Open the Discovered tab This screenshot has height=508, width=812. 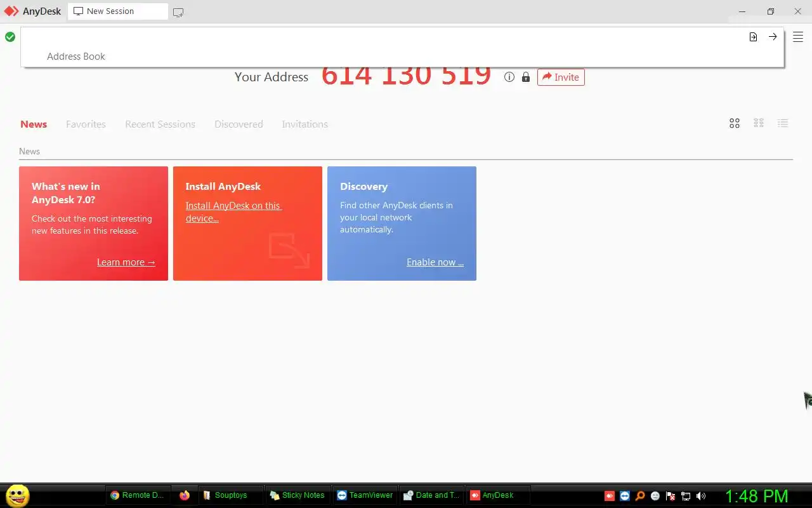[x=239, y=124]
